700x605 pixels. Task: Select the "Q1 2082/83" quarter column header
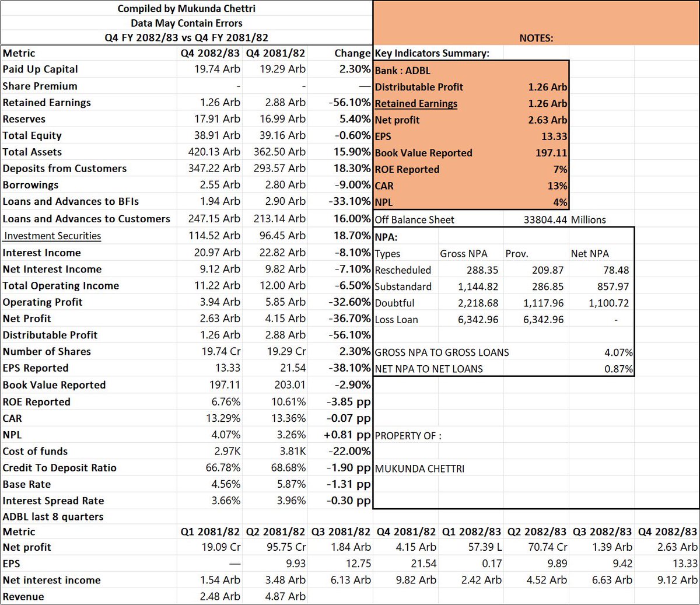click(x=471, y=531)
